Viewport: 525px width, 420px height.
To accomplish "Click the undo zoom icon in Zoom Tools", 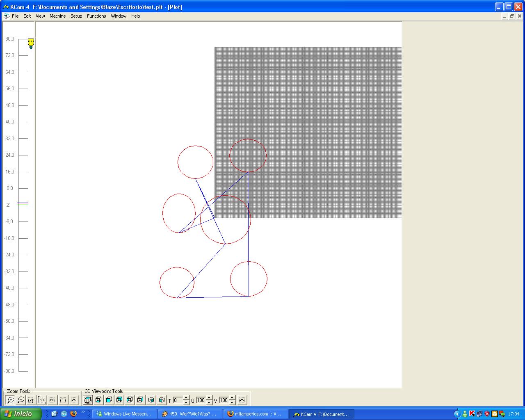I will click(73, 400).
